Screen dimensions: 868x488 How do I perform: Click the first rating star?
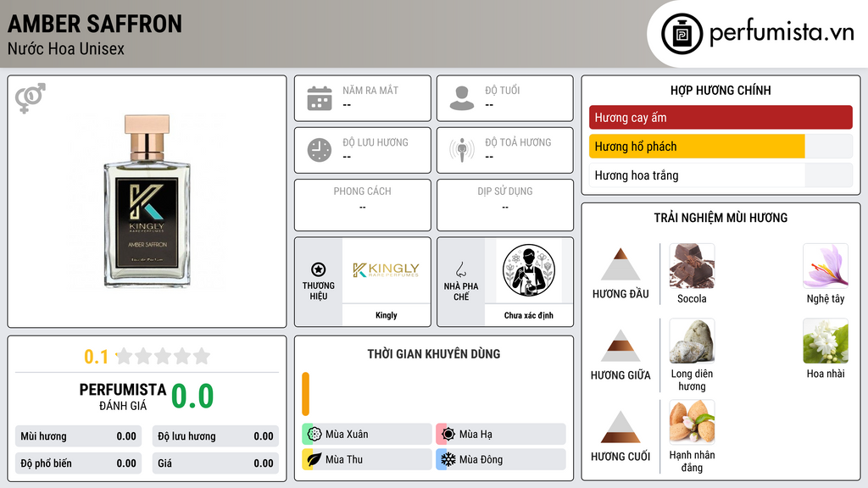pos(125,356)
